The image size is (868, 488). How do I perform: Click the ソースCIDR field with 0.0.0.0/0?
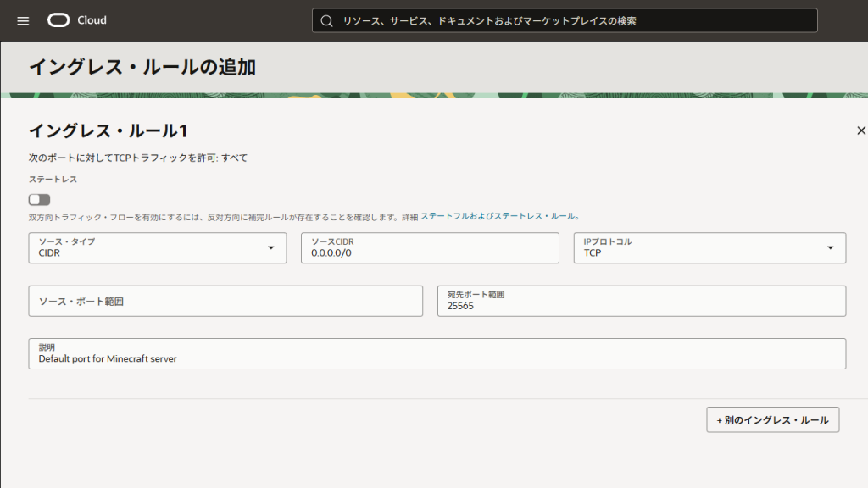[430, 247]
